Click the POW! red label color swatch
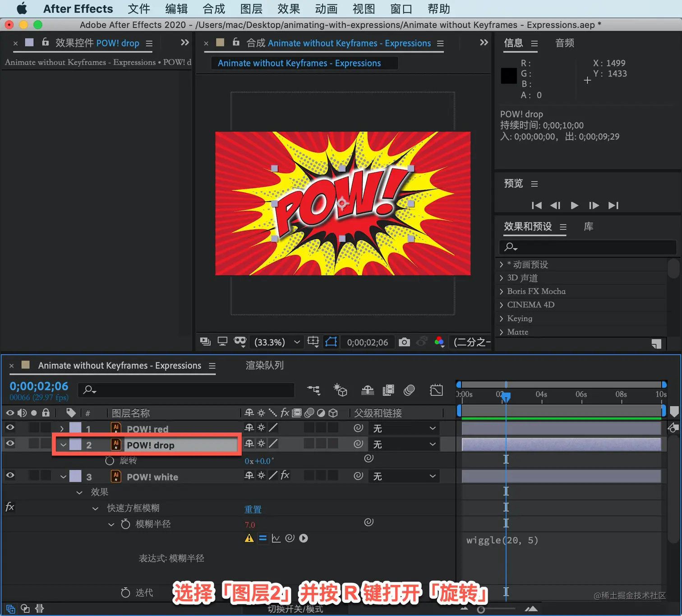Screen dimensions: 682x616 pyautogui.click(x=75, y=428)
